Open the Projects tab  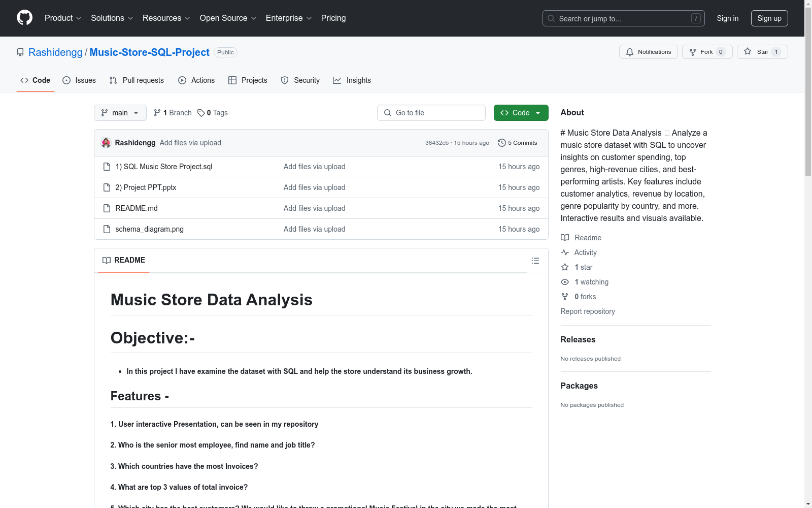[248, 80]
